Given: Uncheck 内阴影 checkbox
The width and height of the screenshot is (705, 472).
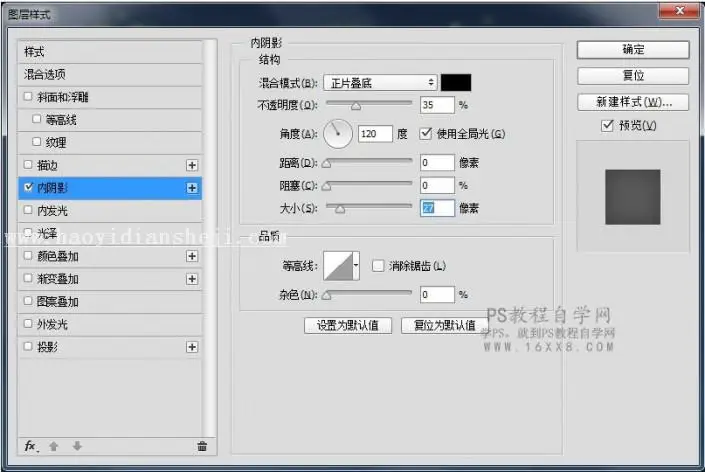Looking at the screenshot, I should 28,187.
